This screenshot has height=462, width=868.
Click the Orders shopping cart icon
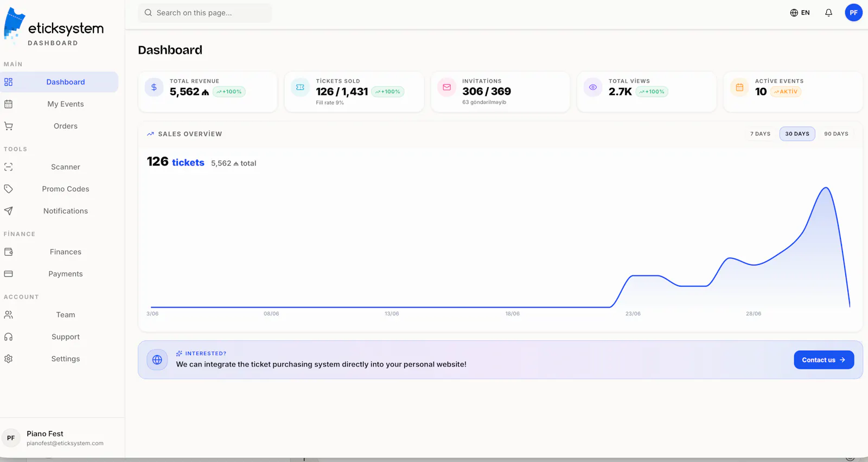(x=8, y=126)
